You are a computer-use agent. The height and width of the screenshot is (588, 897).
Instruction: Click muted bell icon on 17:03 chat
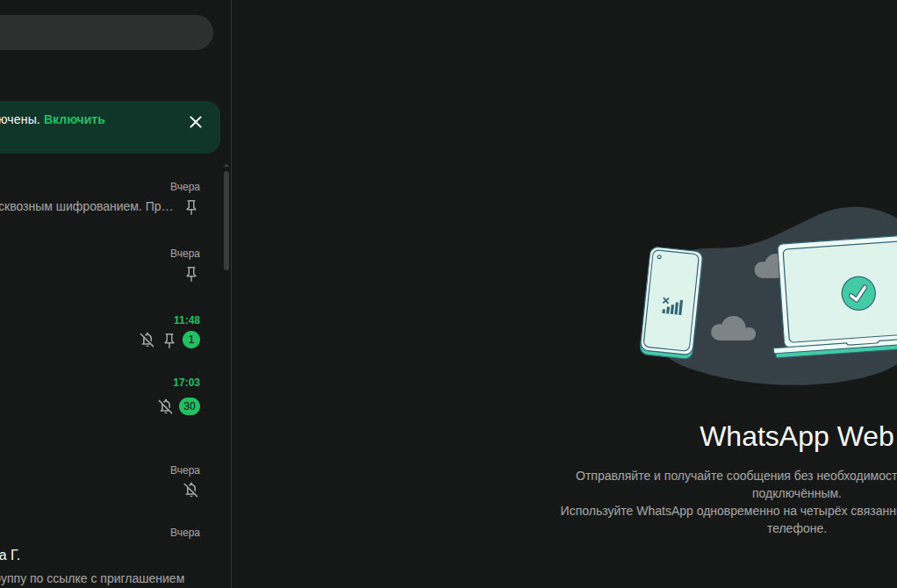click(x=165, y=406)
